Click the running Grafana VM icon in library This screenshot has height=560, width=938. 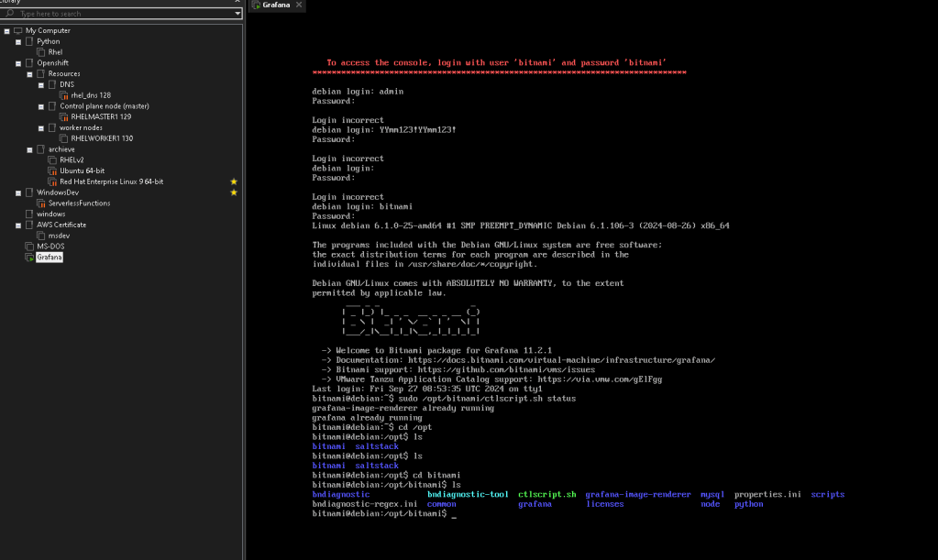29,257
